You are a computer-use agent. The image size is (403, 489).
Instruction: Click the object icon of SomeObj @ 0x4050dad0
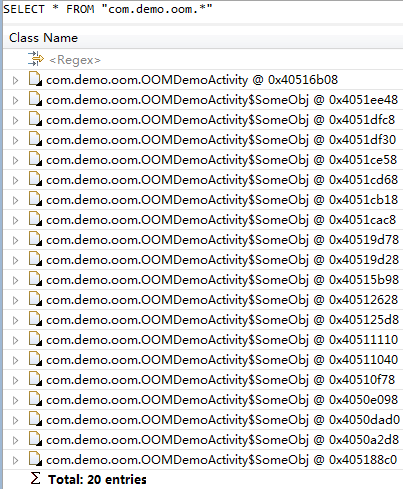click(x=35, y=419)
